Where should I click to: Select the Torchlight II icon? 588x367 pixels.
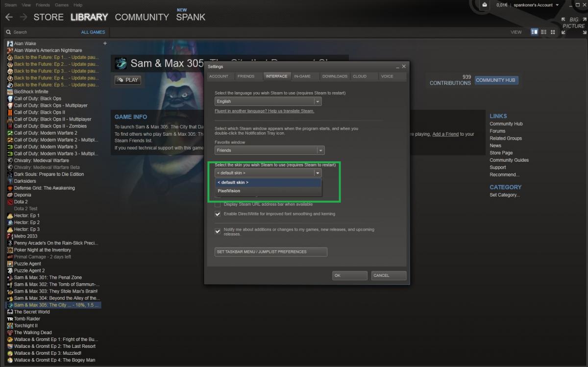[10, 325]
